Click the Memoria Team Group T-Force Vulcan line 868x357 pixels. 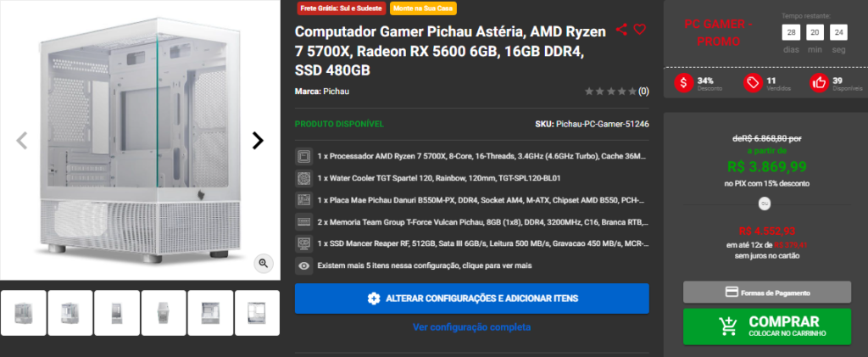pos(482,222)
